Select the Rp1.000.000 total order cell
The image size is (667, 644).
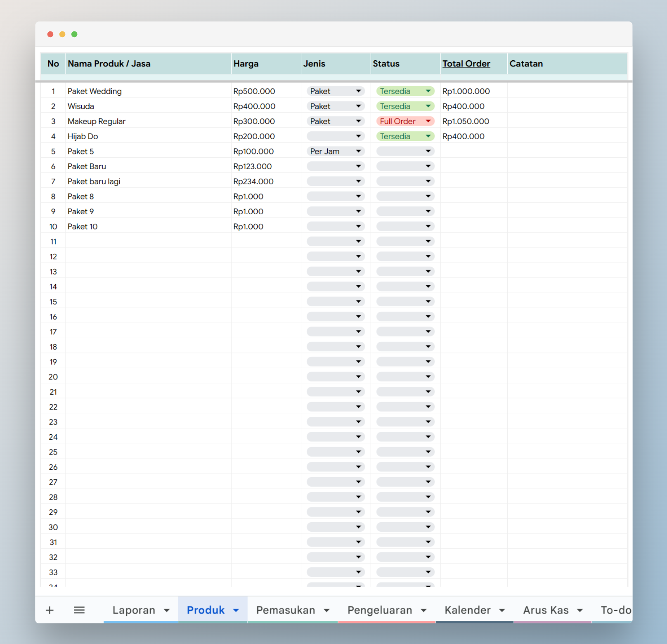474,91
